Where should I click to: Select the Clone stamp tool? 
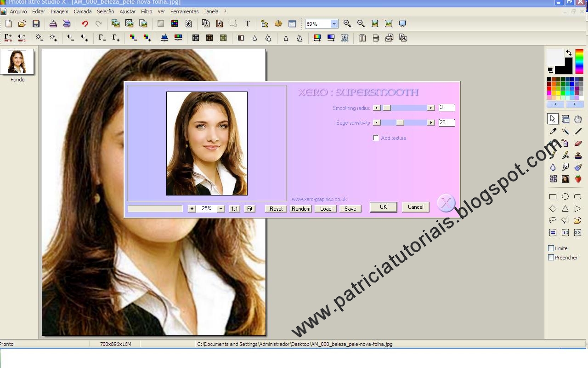pos(578,155)
